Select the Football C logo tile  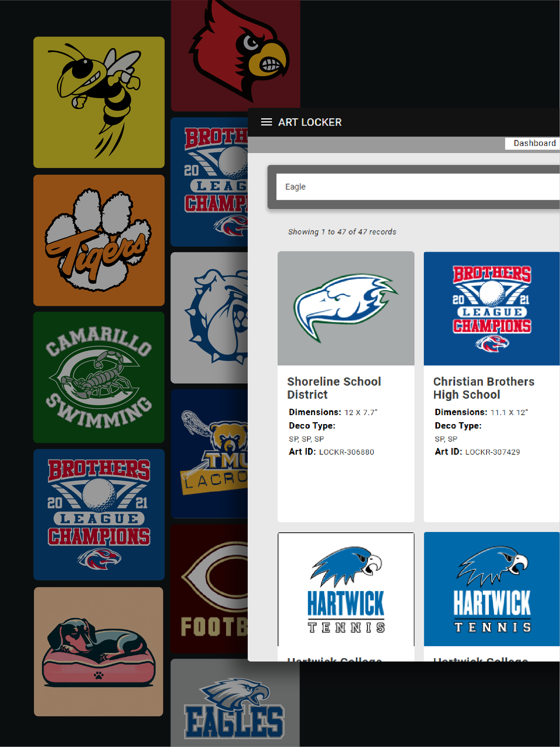pos(209,589)
